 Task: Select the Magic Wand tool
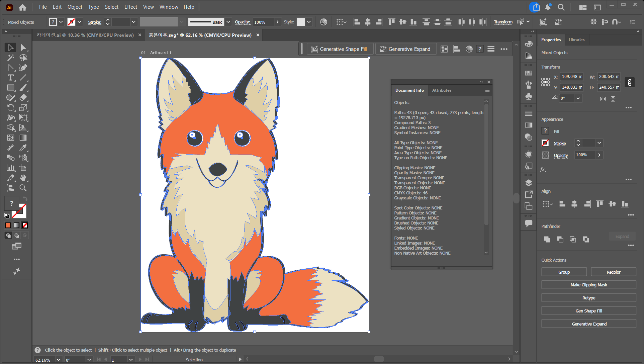tap(10, 58)
